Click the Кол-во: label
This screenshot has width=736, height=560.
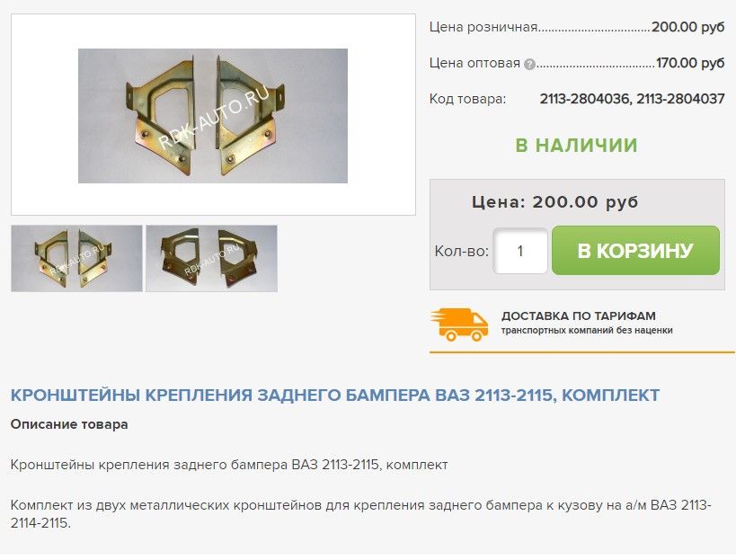[x=461, y=251]
